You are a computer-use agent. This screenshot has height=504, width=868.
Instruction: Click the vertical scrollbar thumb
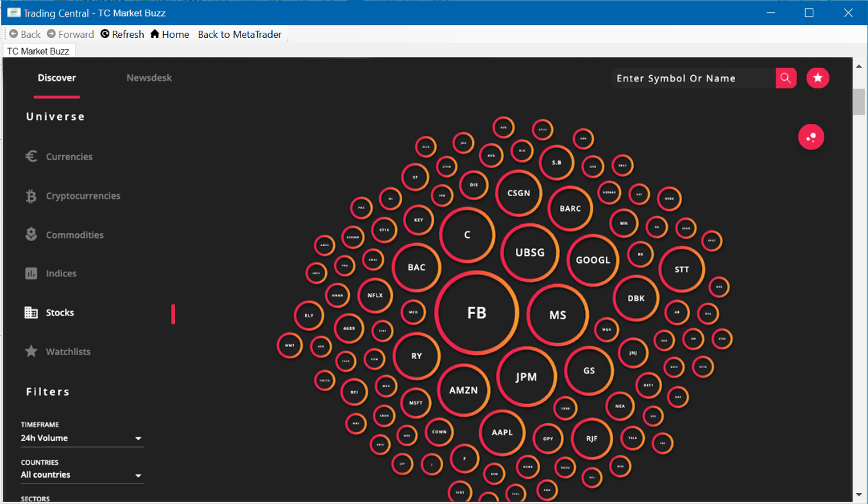coord(858,102)
